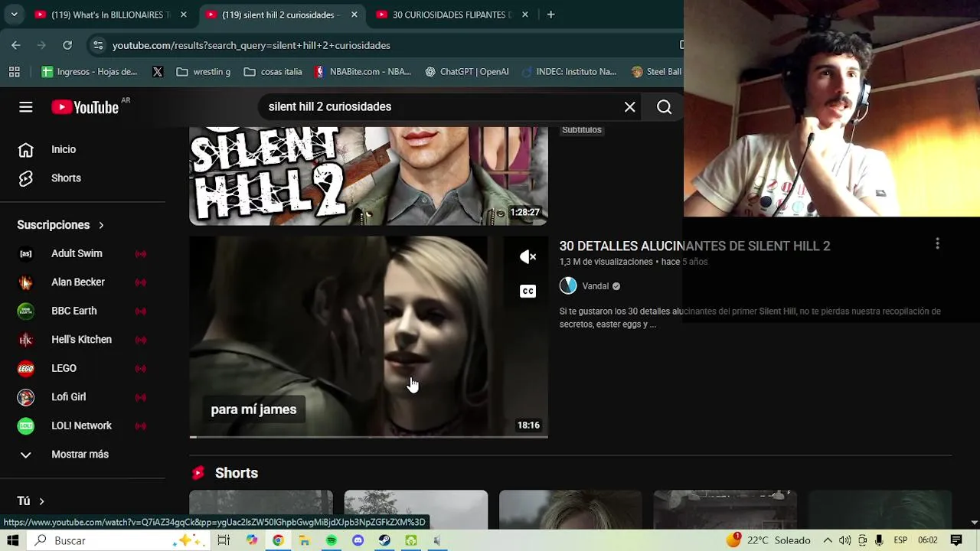Toggle closed captions on the preview
Viewport: 980px width, 551px height.
point(528,291)
